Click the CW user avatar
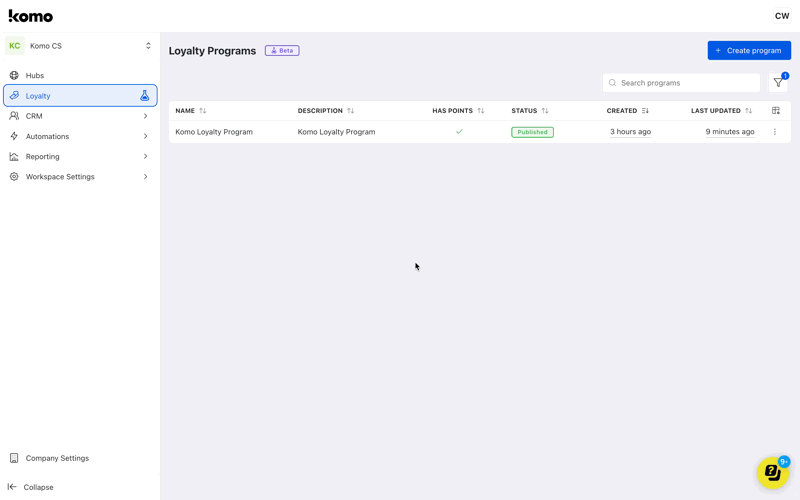This screenshot has width=800, height=500. (781, 16)
